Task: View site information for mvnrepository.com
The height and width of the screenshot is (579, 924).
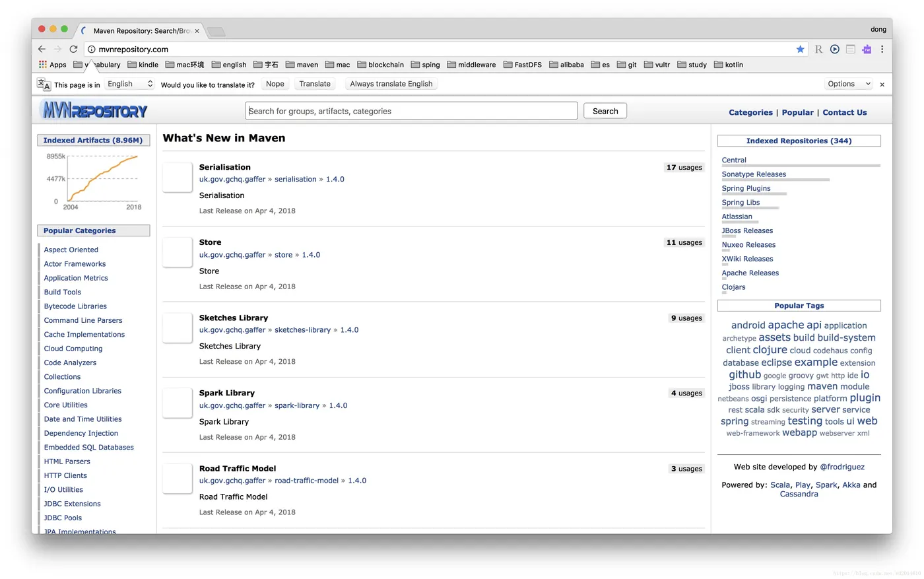Action: click(x=92, y=50)
